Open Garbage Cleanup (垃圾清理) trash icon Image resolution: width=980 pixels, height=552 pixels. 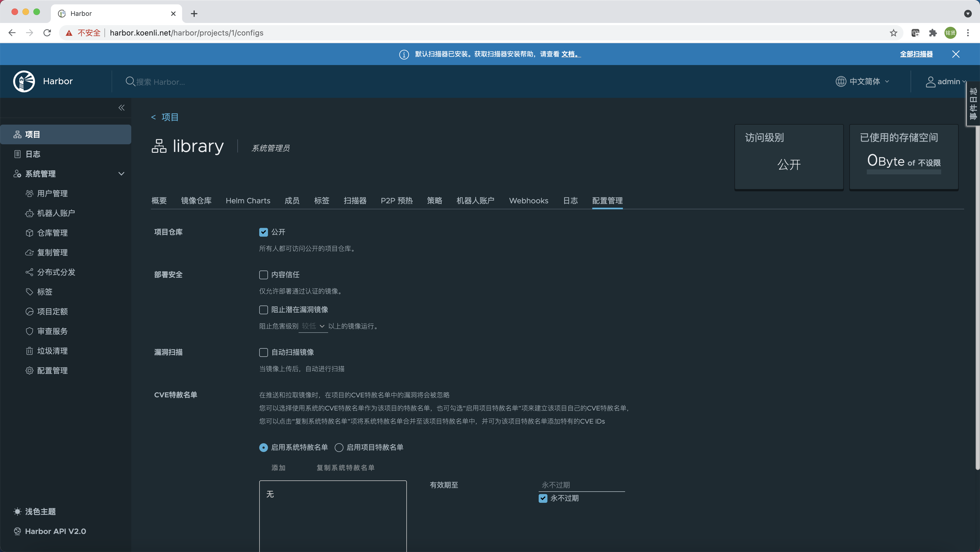[x=29, y=351]
